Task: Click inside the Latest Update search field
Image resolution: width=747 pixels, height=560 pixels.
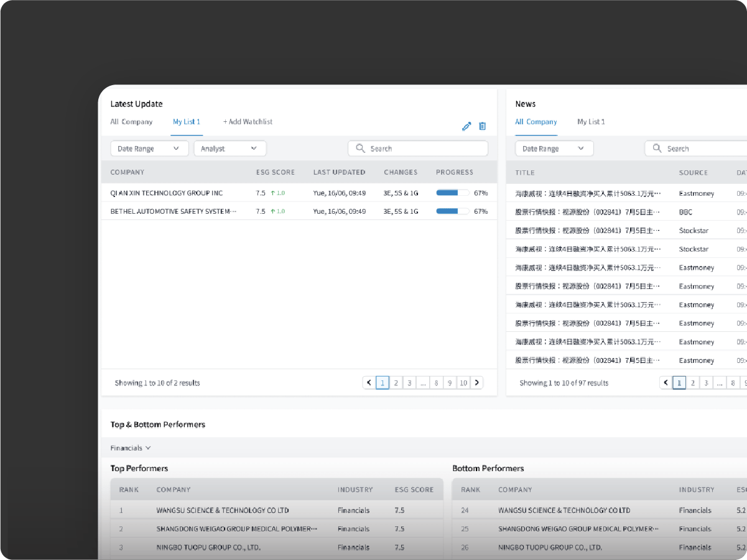Action: click(417, 148)
